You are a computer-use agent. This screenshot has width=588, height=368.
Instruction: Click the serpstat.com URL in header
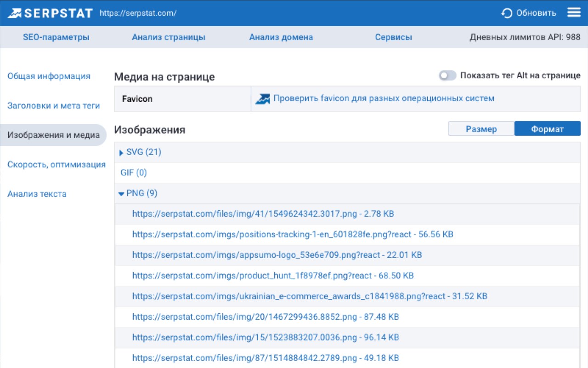[x=138, y=13]
